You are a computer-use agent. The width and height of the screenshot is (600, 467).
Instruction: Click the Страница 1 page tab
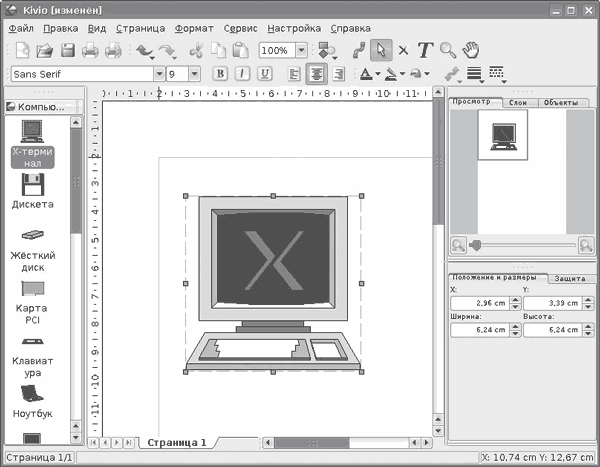(177, 442)
